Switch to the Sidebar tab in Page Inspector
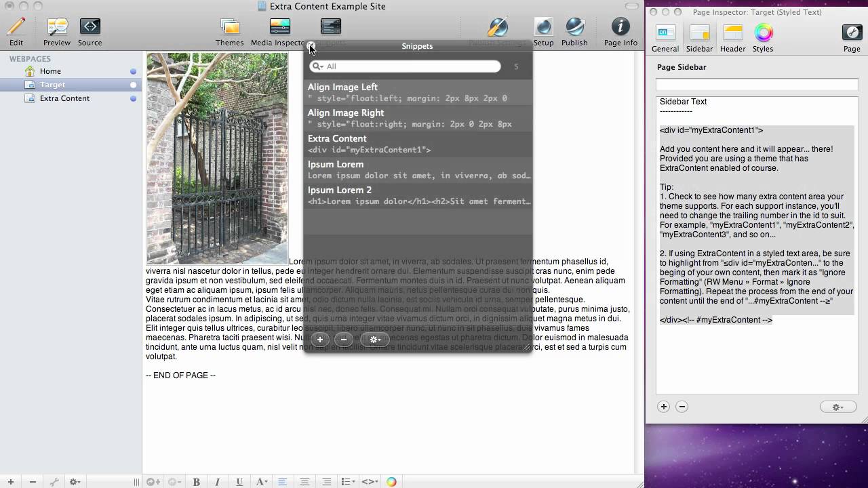This screenshot has width=868, height=488. [x=699, y=38]
